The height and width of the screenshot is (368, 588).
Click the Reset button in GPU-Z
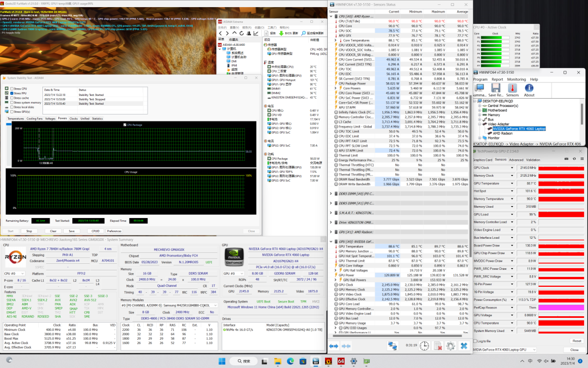(577, 341)
